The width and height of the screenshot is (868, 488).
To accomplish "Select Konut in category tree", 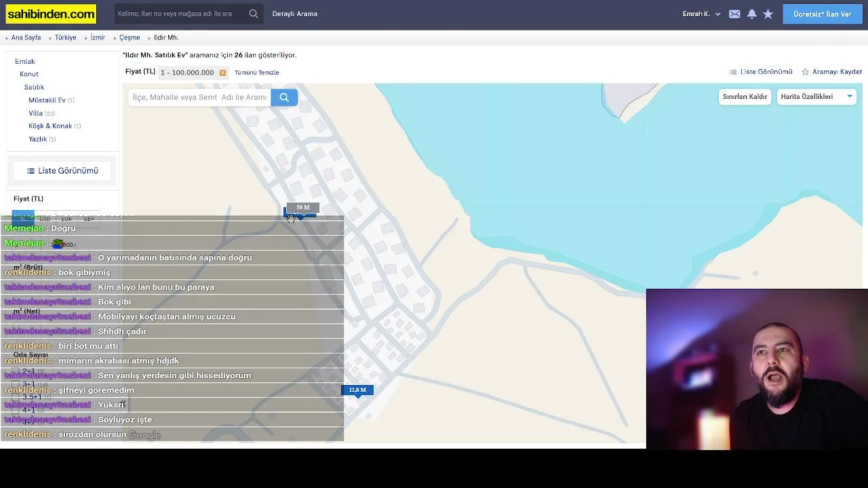I will (29, 74).
